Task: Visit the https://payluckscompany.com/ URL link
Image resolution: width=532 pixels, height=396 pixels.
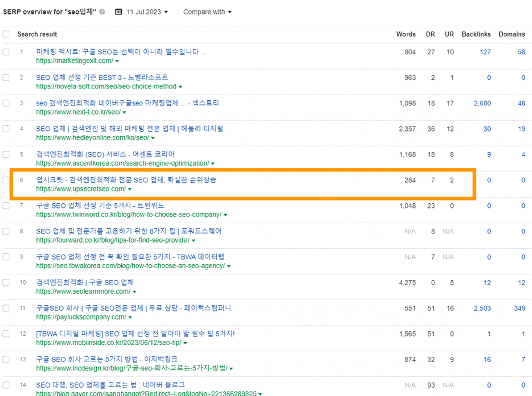Action: click(x=81, y=317)
